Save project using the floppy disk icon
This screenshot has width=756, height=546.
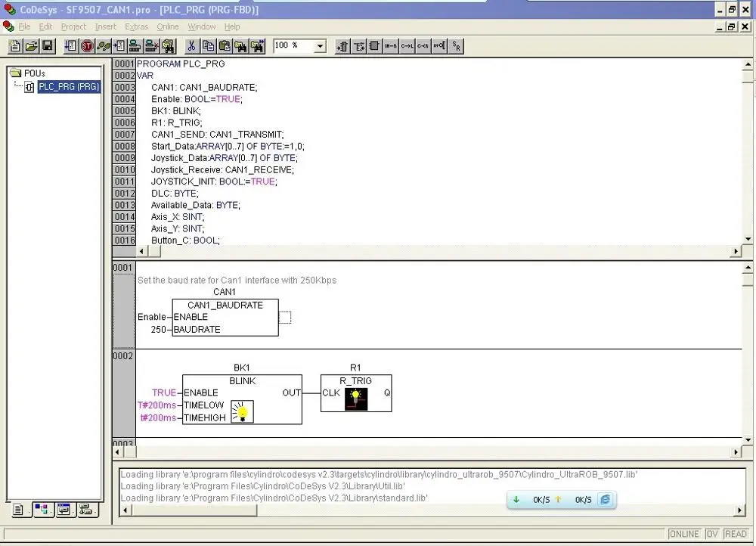[47, 46]
